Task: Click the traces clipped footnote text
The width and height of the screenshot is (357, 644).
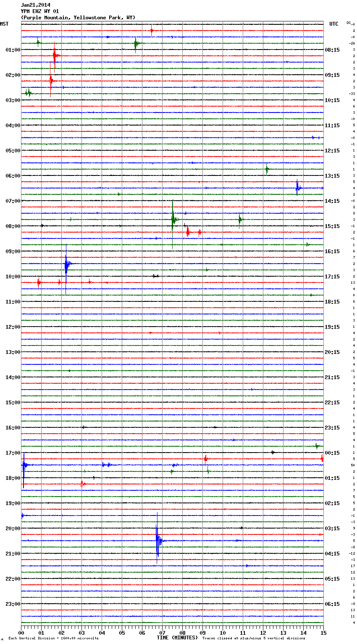Action: [x=254, y=638]
